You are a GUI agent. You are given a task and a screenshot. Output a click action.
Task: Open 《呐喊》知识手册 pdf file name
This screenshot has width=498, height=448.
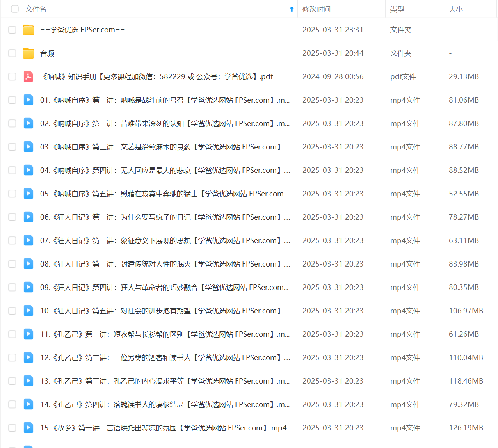click(x=157, y=76)
